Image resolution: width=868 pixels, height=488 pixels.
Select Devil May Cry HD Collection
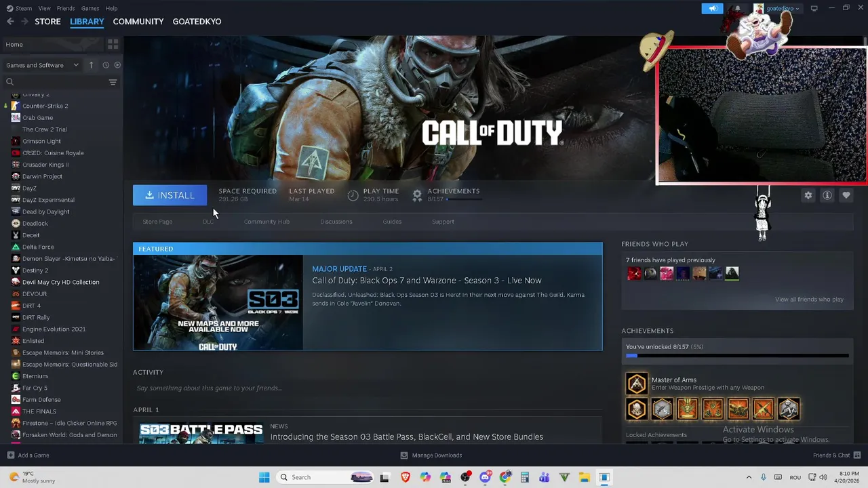pos(60,282)
